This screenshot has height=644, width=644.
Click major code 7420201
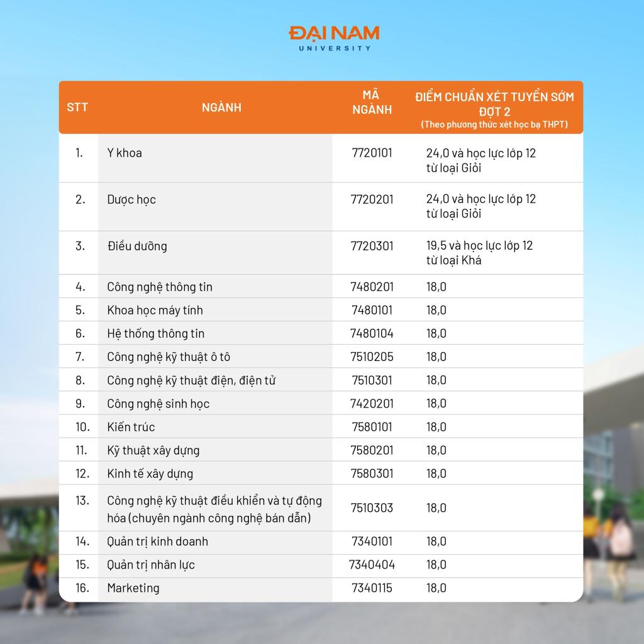click(372, 404)
